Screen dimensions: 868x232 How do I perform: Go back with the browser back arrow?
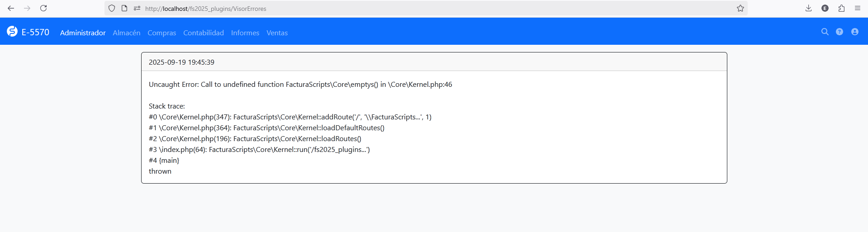[x=11, y=8]
